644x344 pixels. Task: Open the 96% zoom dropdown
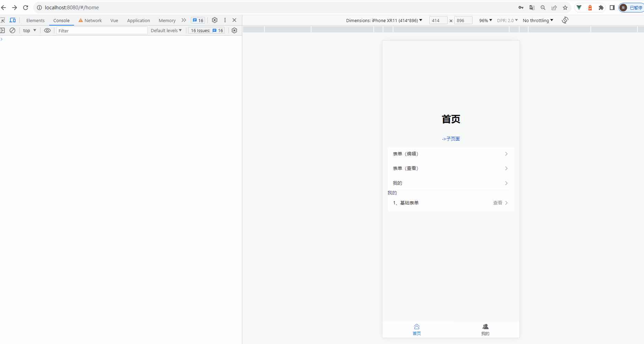click(x=486, y=20)
